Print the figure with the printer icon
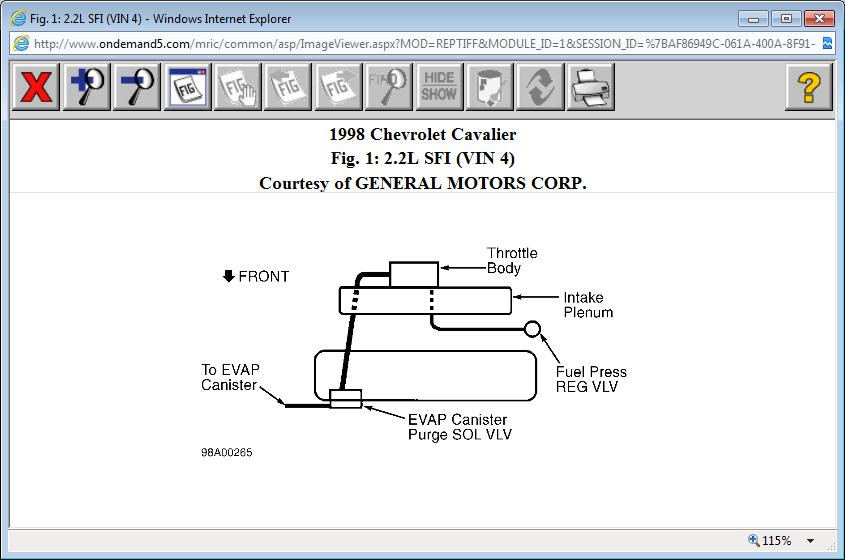 coord(590,87)
